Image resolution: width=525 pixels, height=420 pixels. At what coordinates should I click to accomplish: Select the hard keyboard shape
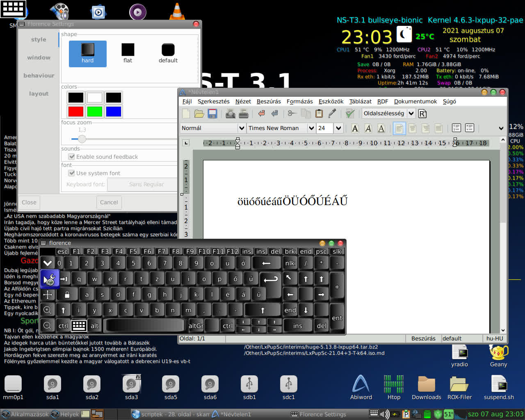pos(88,54)
